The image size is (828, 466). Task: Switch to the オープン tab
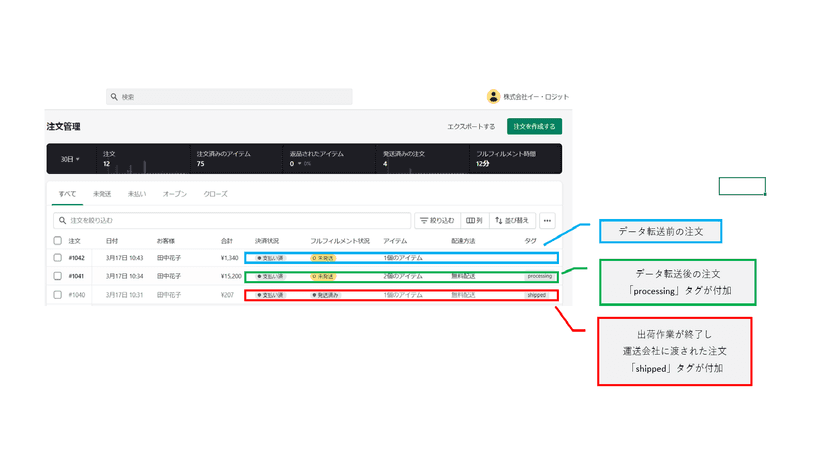coord(175,194)
